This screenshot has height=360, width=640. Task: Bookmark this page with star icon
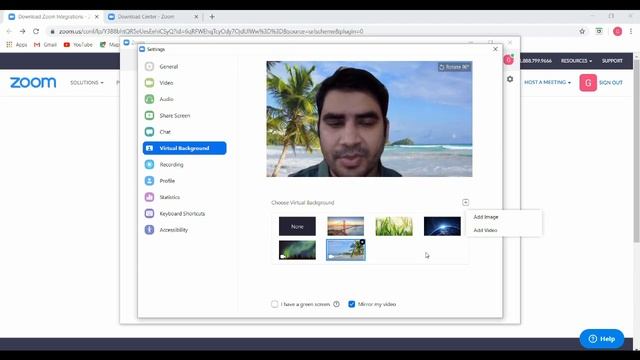click(x=582, y=31)
